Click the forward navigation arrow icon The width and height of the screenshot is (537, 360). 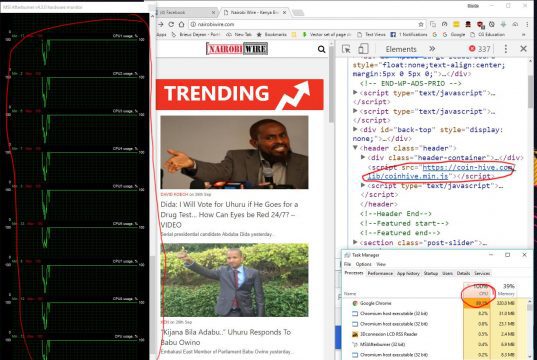[x=161, y=24]
